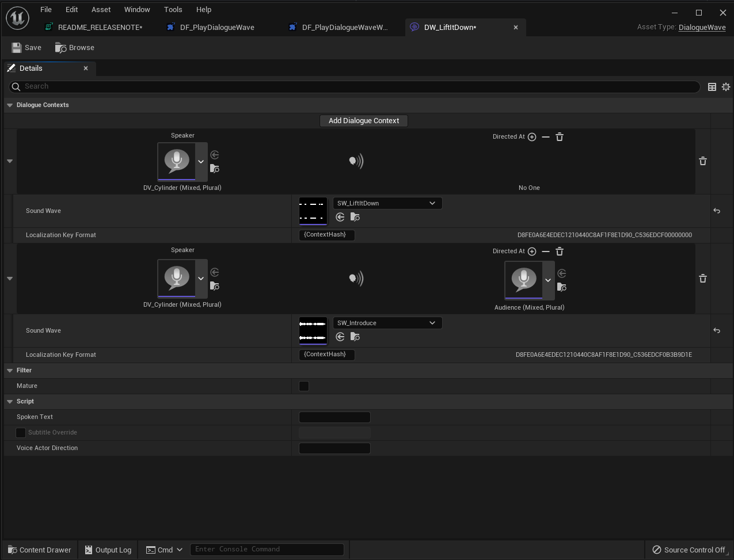Image resolution: width=734 pixels, height=560 pixels.
Task: Add a Directed At target in first context
Action: point(532,137)
